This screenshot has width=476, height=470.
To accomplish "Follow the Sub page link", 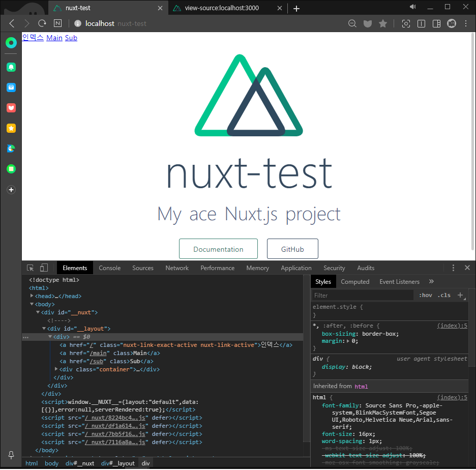I will coord(71,38).
